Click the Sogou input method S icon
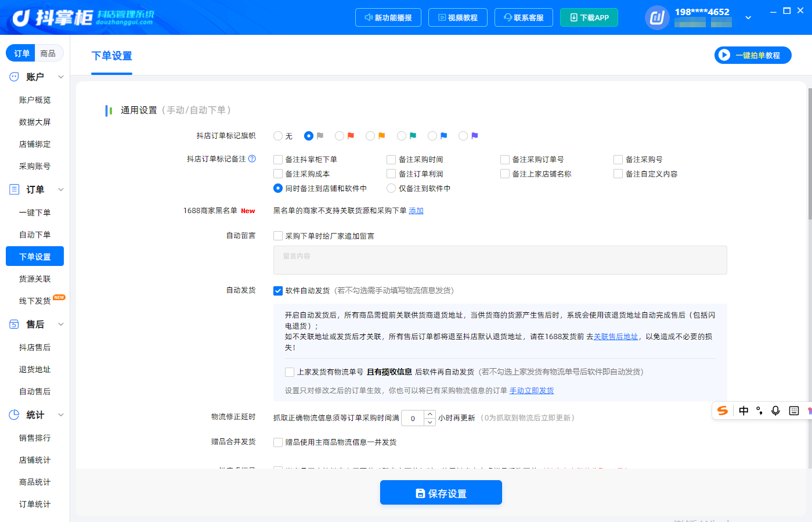Screen dimensions: 812x522 pyautogui.click(x=723, y=411)
